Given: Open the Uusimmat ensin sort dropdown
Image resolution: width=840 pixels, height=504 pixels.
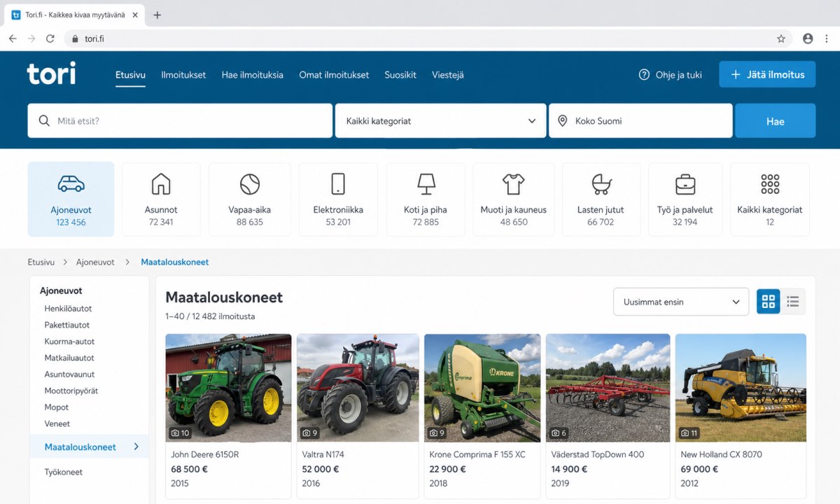Looking at the screenshot, I should (681, 302).
